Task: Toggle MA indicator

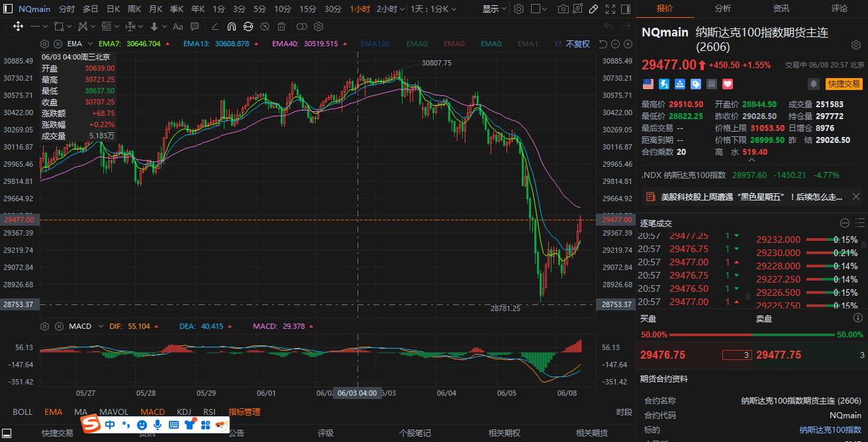Action: pos(81,411)
